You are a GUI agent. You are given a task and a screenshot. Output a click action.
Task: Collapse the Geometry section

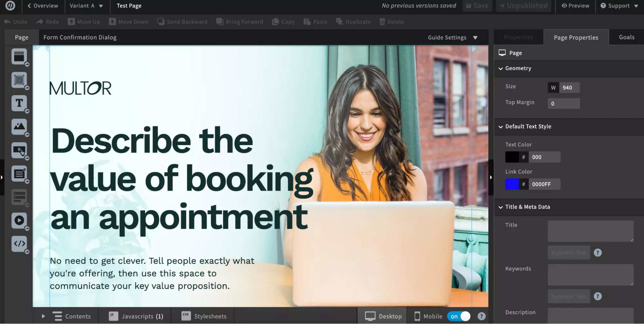click(501, 69)
